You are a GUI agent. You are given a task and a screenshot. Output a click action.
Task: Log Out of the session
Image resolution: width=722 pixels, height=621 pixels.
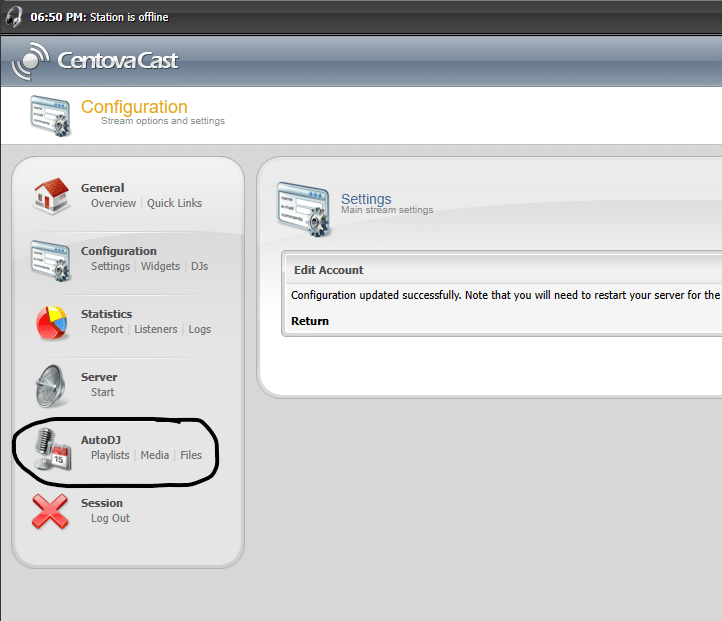(111, 518)
